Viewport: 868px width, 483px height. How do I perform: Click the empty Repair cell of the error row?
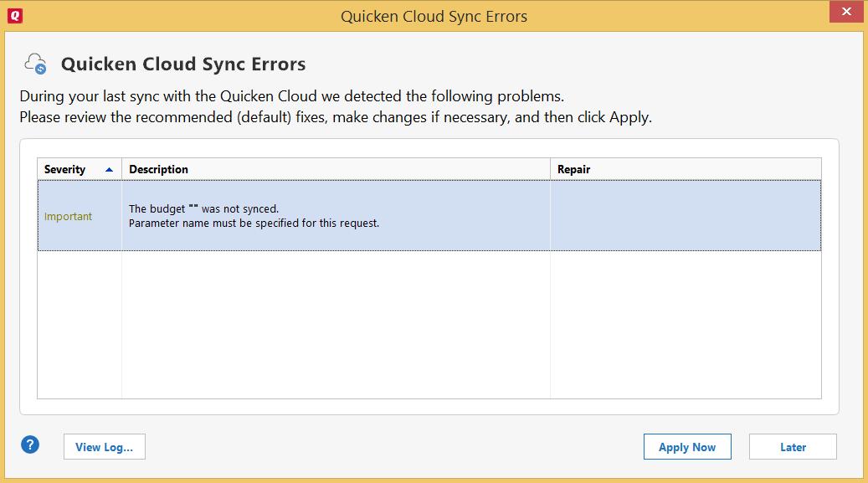685,217
